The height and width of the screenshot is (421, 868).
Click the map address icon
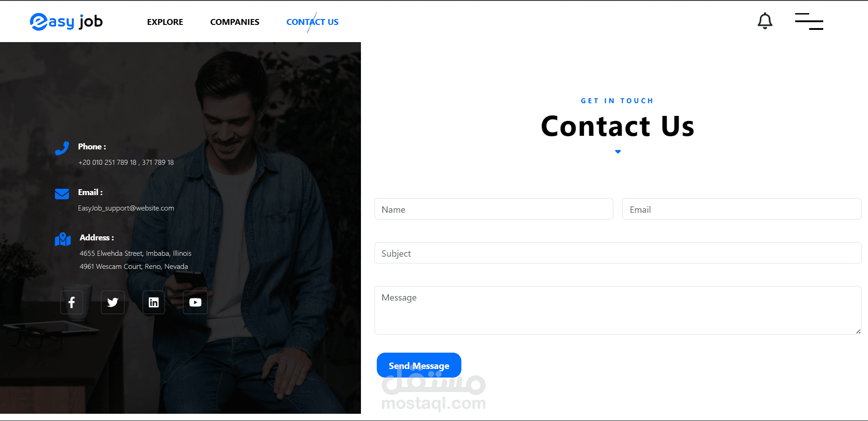point(63,239)
